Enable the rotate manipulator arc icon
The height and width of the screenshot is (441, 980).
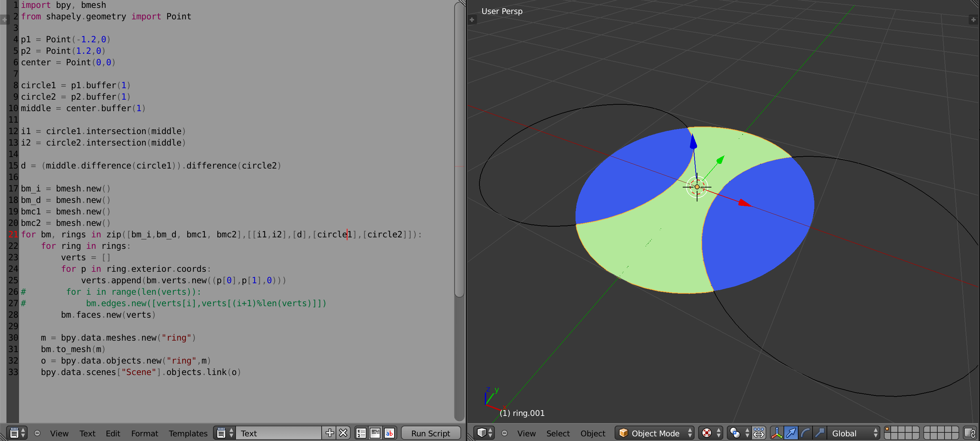coord(805,433)
